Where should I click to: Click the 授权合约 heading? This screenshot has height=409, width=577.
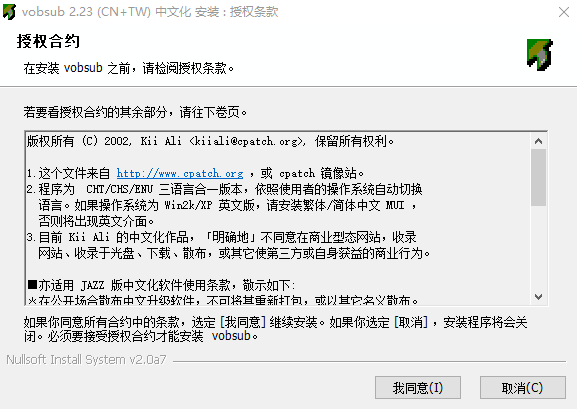[48, 41]
